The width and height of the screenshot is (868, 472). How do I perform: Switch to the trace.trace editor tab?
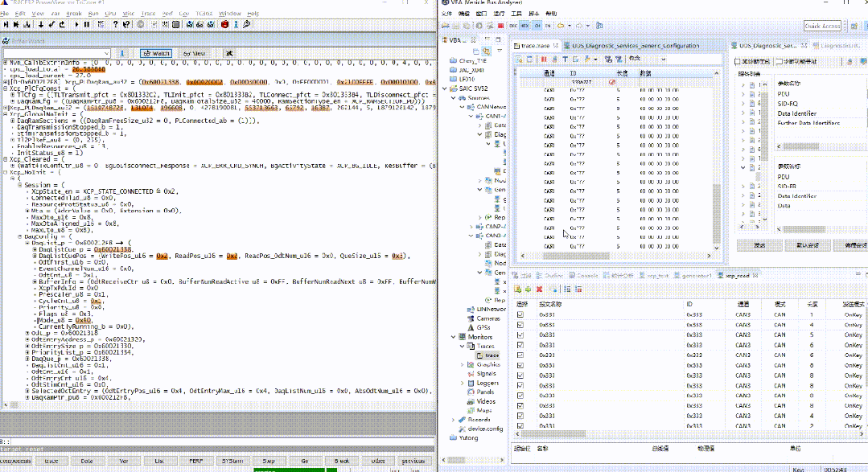click(x=535, y=45)
